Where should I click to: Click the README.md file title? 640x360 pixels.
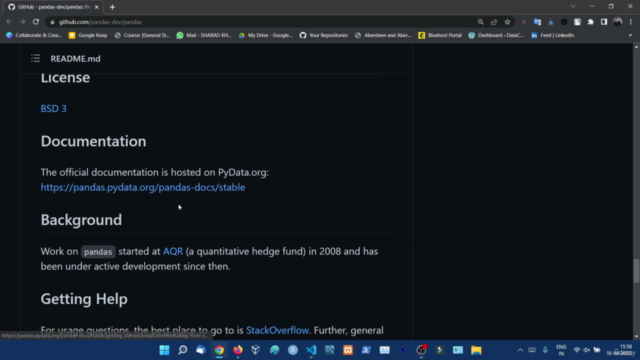(x=76, y=59)
